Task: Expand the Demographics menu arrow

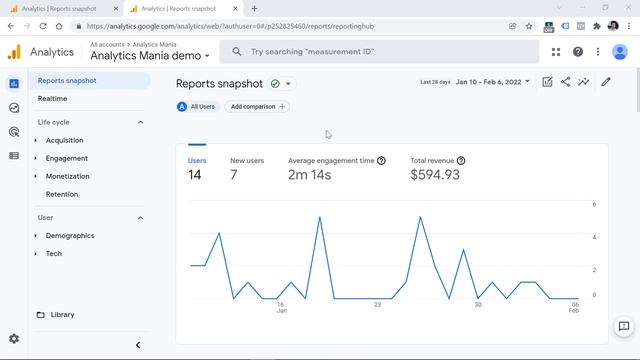Action: [36, 236]
